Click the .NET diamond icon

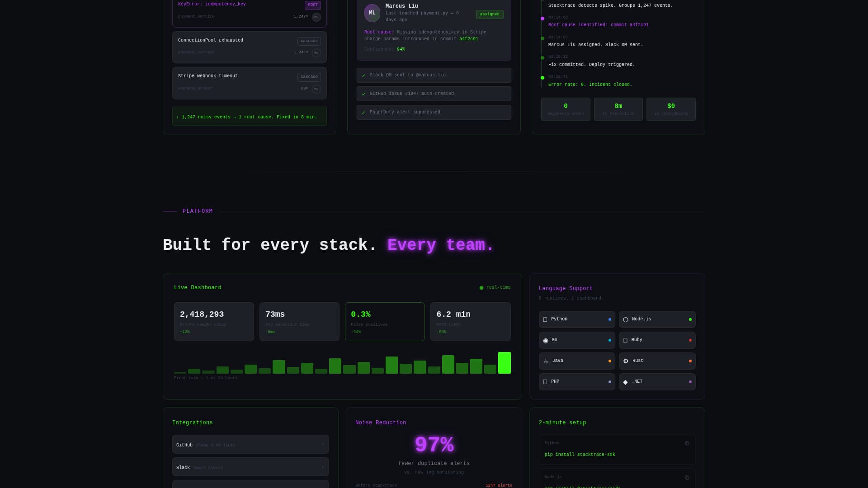[625, 382]
